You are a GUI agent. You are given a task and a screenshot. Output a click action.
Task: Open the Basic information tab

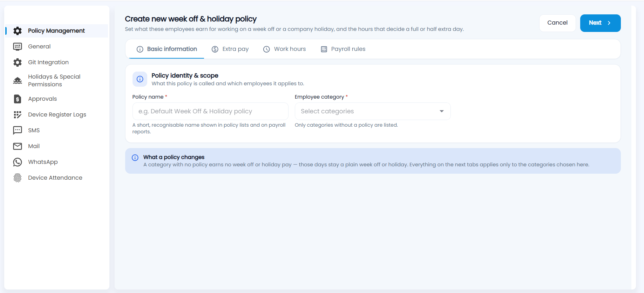[x=167, y=49]
